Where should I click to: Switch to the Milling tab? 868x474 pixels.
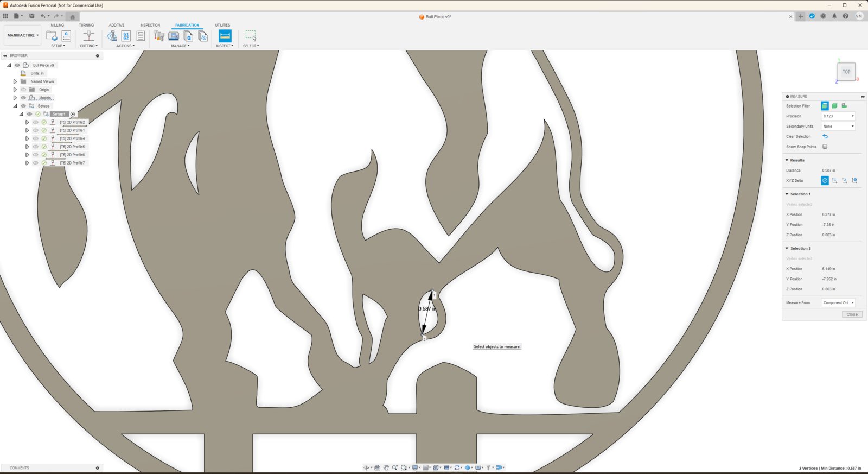point(57,25)
